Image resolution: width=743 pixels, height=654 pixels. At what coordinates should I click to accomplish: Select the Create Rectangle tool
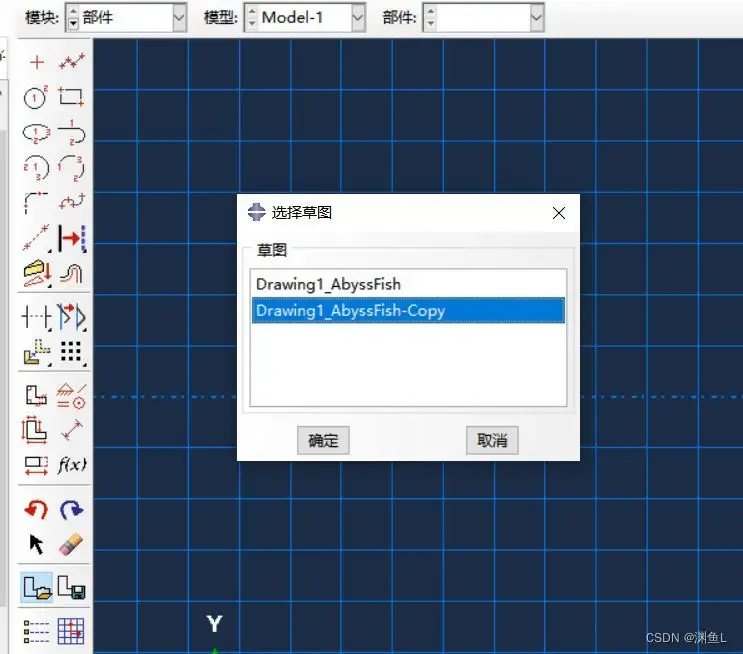coord(72,97)
